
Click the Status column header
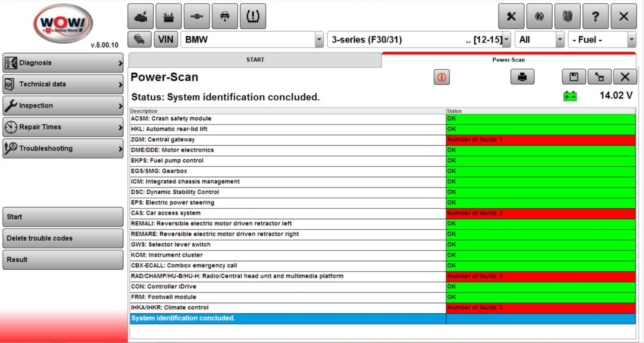click(x=540, y=111)
